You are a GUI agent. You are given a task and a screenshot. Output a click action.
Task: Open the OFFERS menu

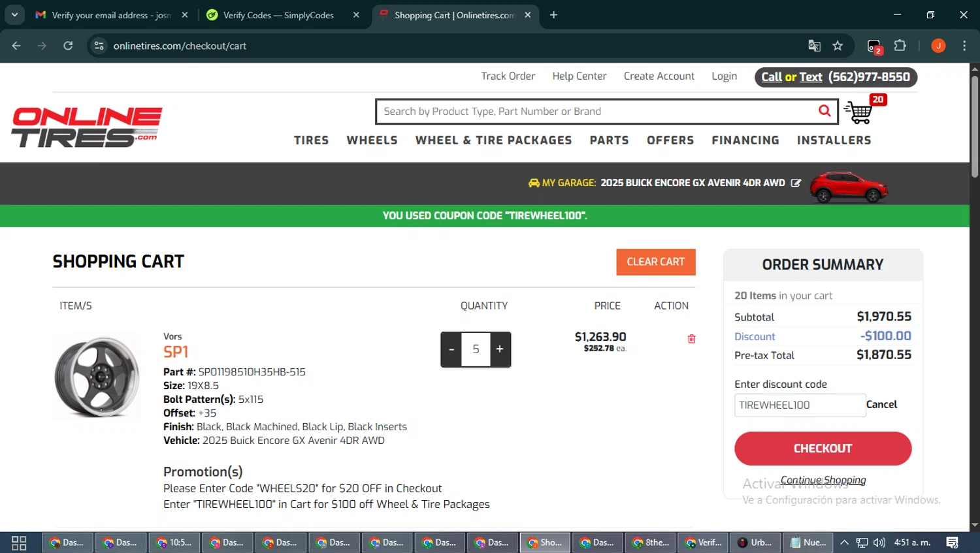point(670,140)
